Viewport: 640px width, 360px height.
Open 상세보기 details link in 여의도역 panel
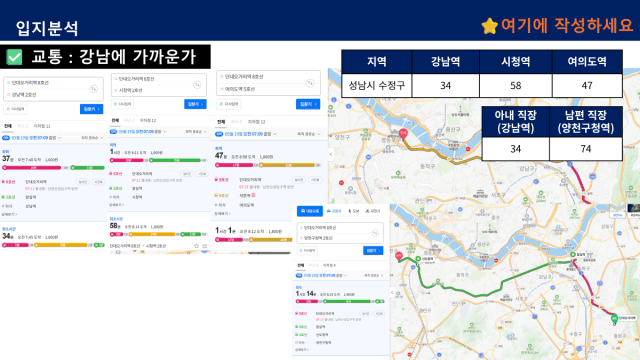(222, 213)
